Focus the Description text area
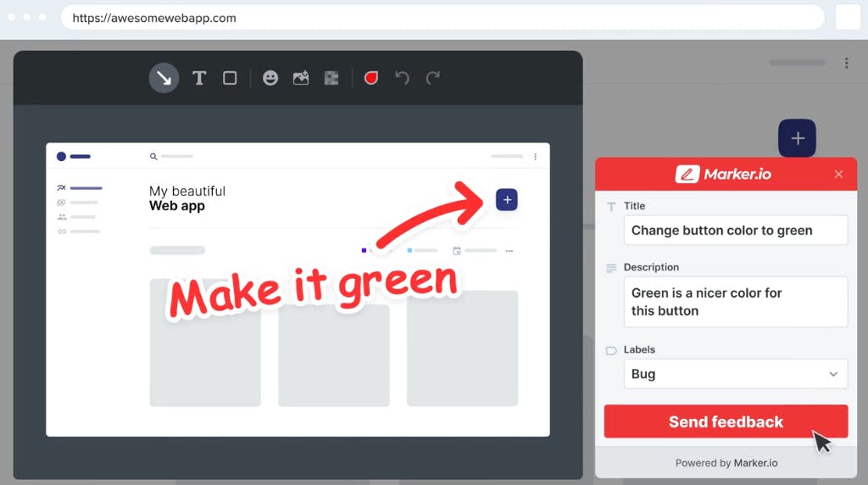868x485 pixels. point(734,302)
